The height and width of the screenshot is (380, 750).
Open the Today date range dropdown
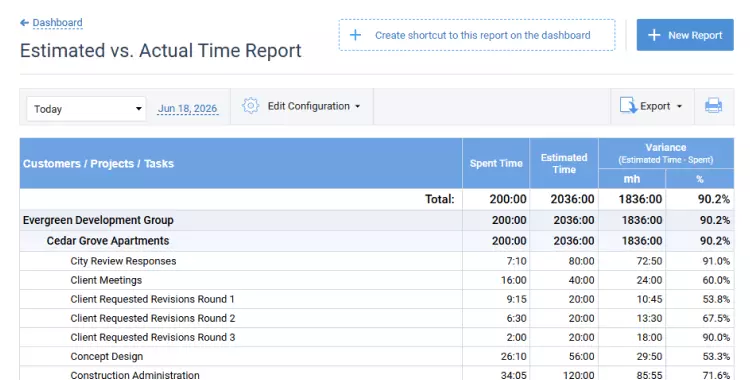pos(86,109)
